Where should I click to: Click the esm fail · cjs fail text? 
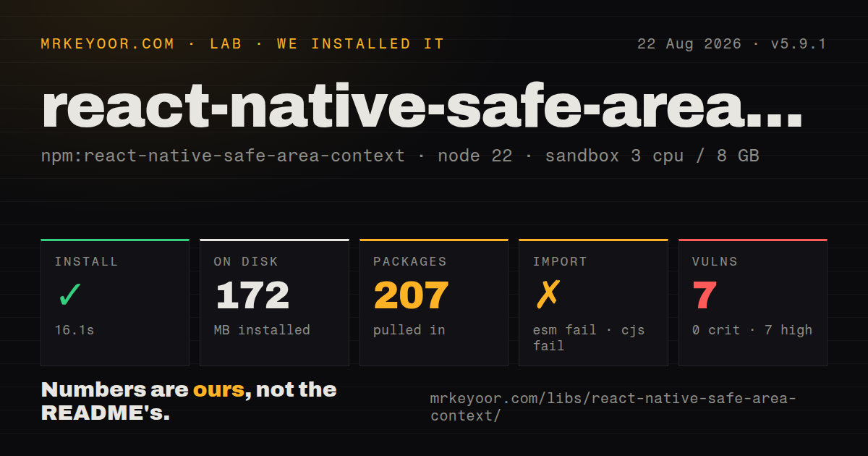tap(589, 338)
